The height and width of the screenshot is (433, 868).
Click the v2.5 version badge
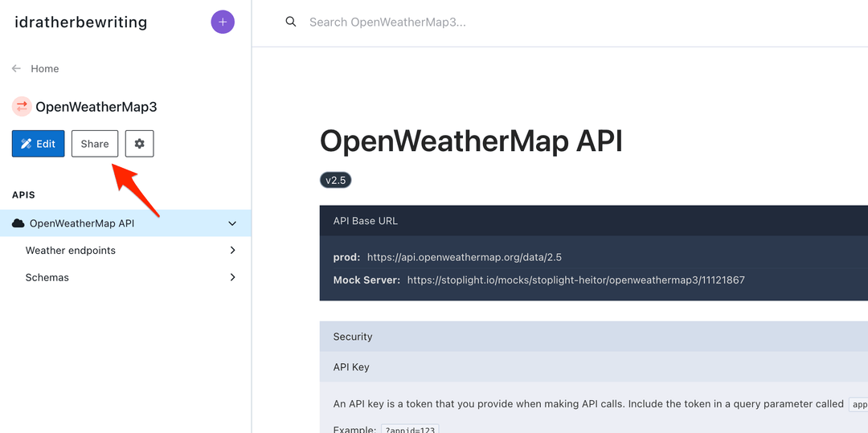coord(335,180)
